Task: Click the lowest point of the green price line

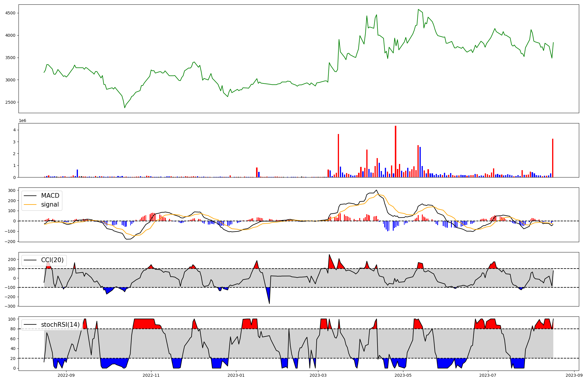Action: pos(125,108)
